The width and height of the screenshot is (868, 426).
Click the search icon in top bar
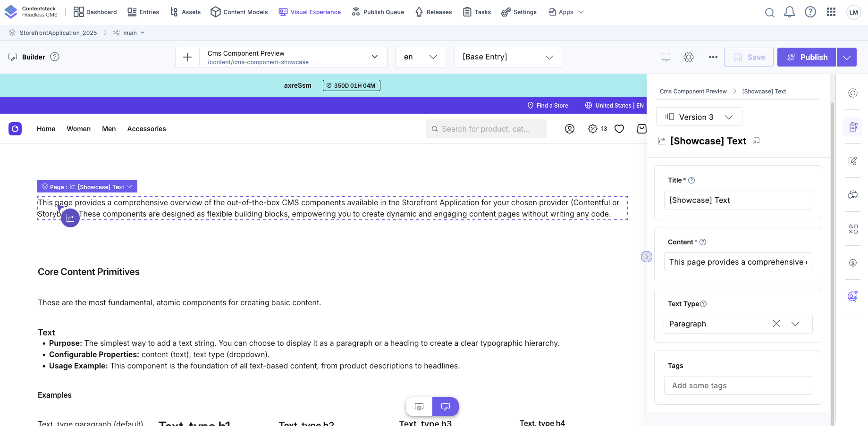[x=769, y=12]
